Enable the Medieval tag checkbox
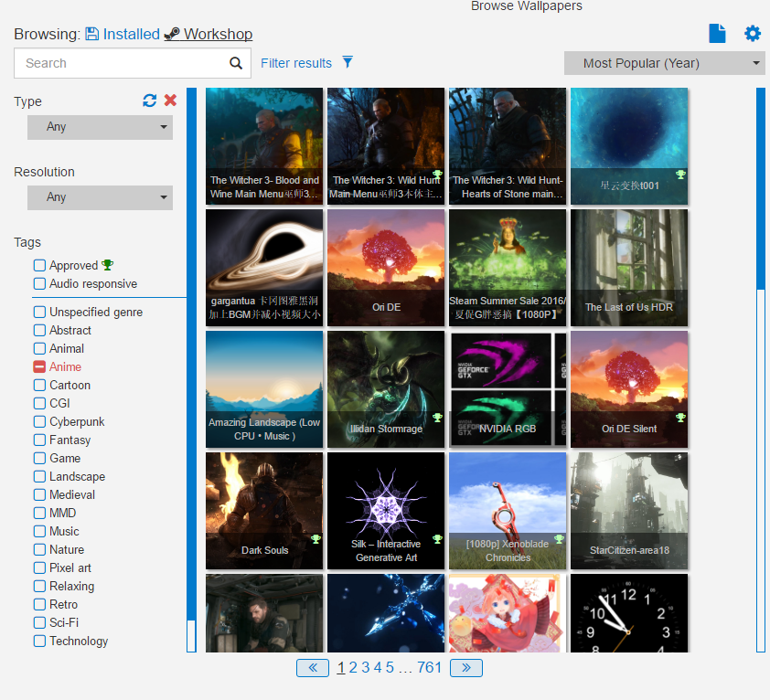The image size is (770, 700). pos(39,494)
